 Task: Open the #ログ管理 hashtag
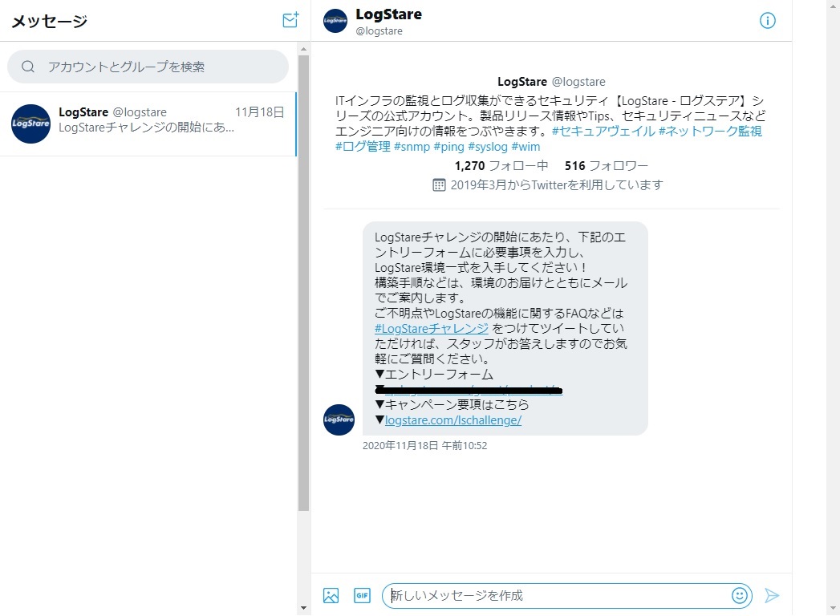pyautogui.click(x=363, y=146)
